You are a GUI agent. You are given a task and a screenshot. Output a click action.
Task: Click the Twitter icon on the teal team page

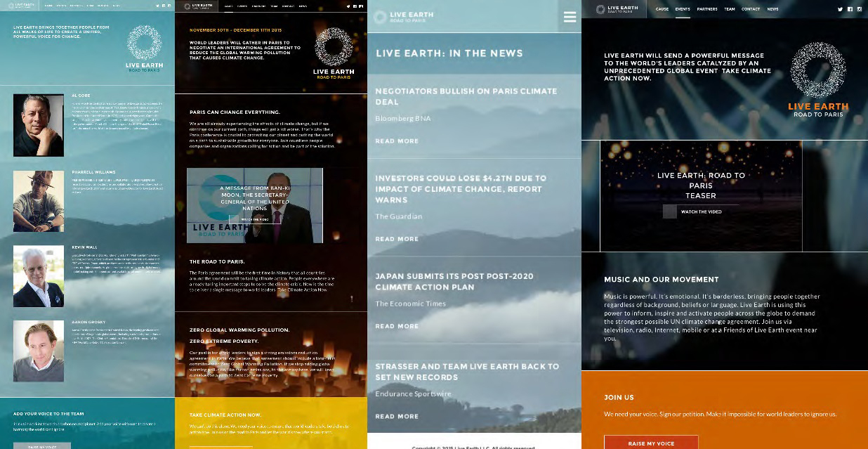pos(159,6)
